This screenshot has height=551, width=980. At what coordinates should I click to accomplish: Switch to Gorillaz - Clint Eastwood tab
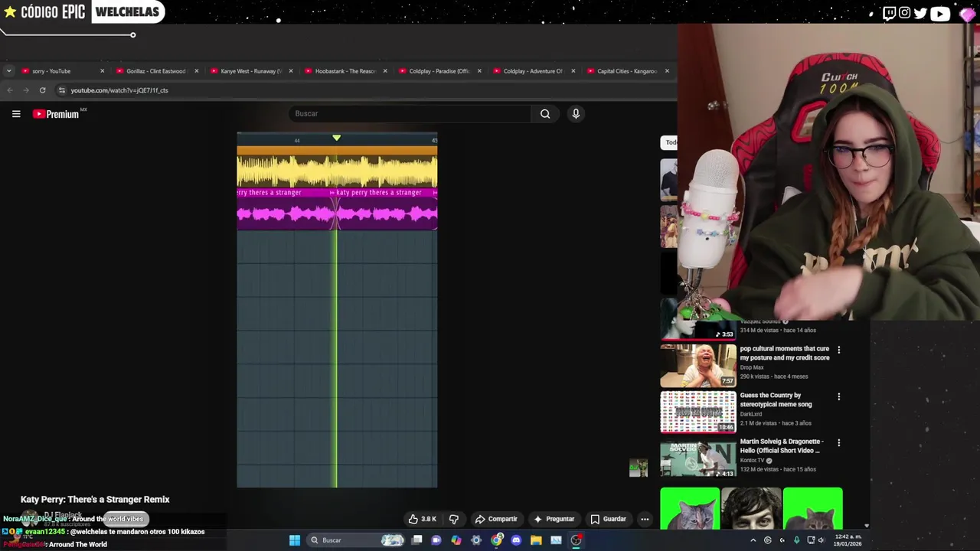coord(155,71)
